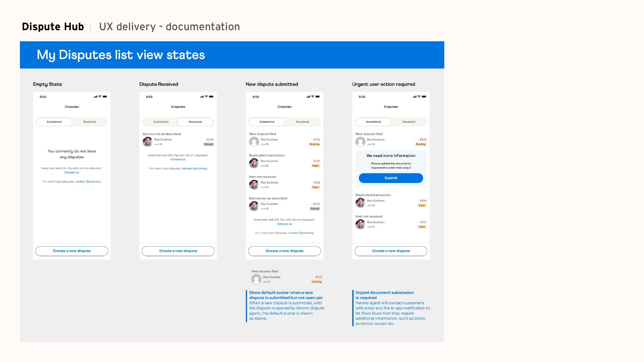Open the Service not as described row in the New dispute submitted screen

coord(284,204)
